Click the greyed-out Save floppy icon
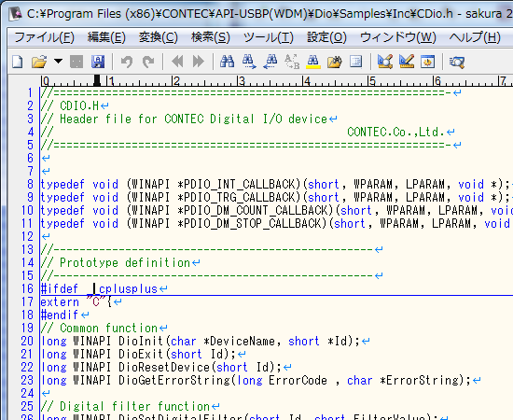Screen dimensions: 513x420 [x=76, y=62]
